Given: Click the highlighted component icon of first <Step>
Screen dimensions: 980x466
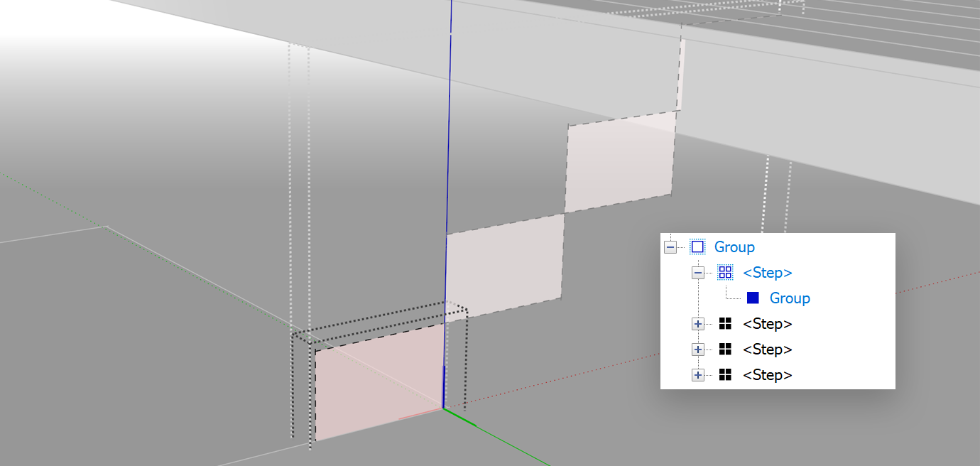Looking at the screenshot, I should click(x=726, y=272).
